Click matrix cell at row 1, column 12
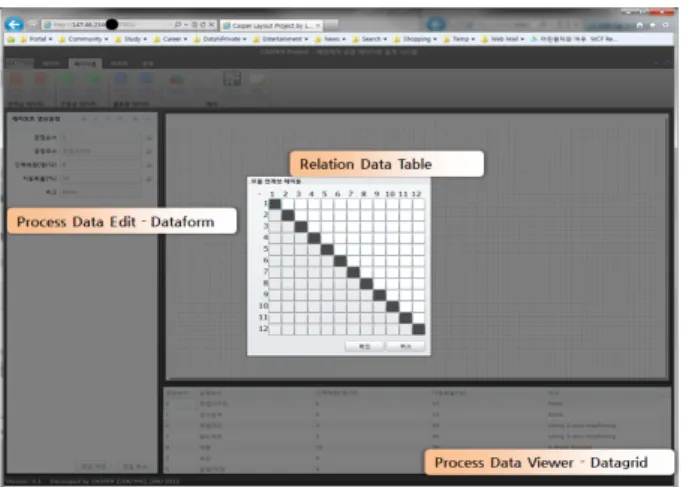683x487 pixels. tap(419, 204)
